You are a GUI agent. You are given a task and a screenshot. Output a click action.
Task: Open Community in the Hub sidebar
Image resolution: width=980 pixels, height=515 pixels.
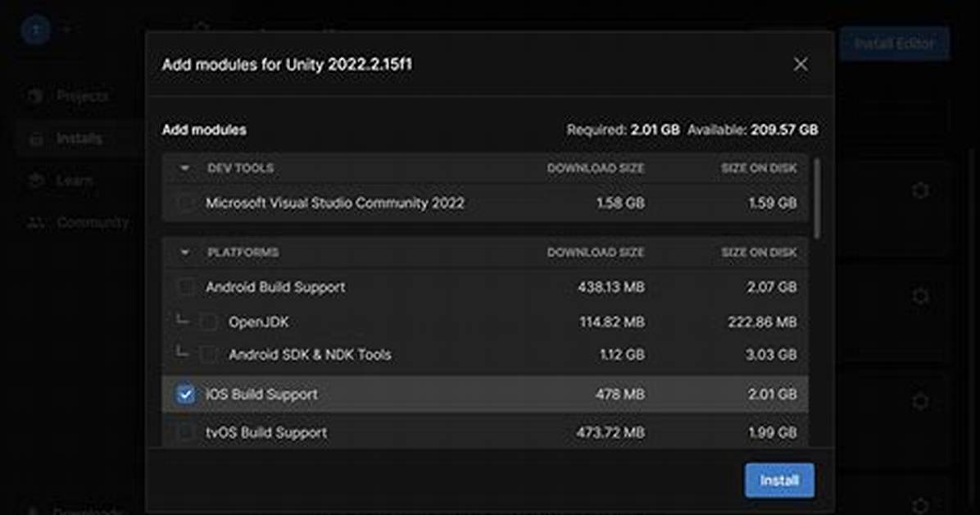[93, 222]
